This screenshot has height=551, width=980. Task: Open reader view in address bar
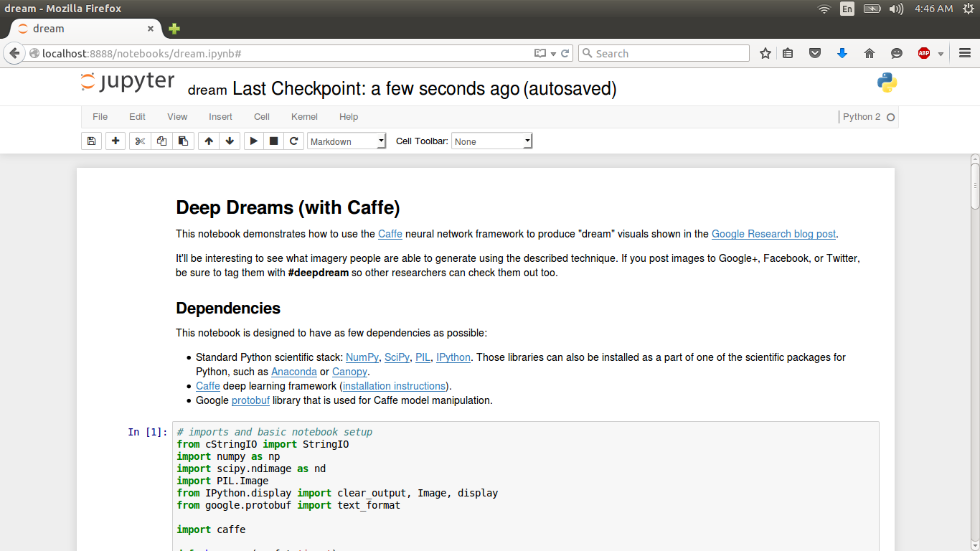[x=540, y=53]
